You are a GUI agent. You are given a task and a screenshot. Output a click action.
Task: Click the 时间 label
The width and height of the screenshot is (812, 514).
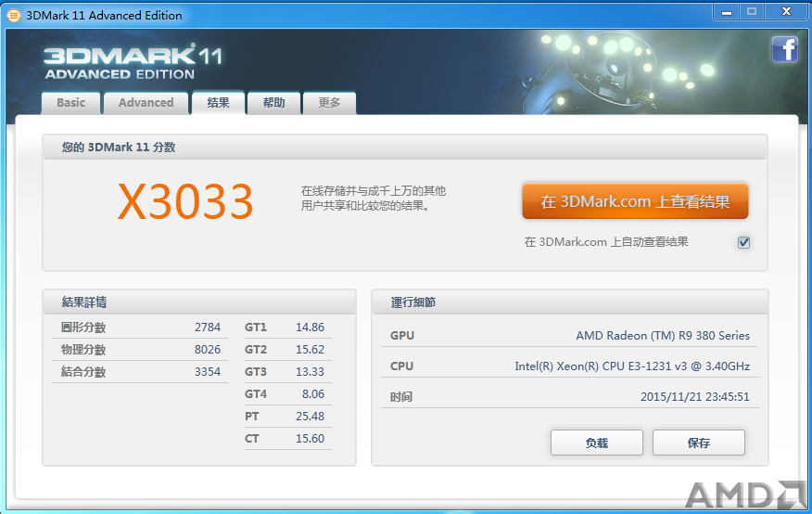click(x=401, y=397)
